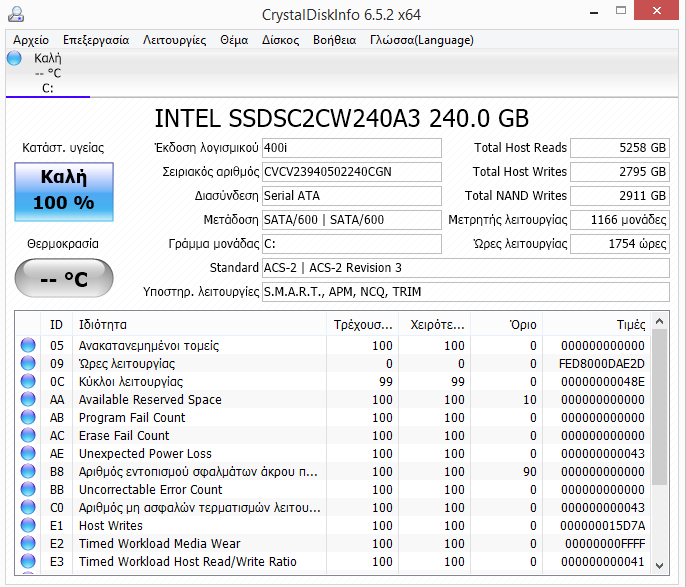Screen dimensions: 686x587
Task: Click the Κατάστ. υγείας label
Action: click(x=63, y=148)
